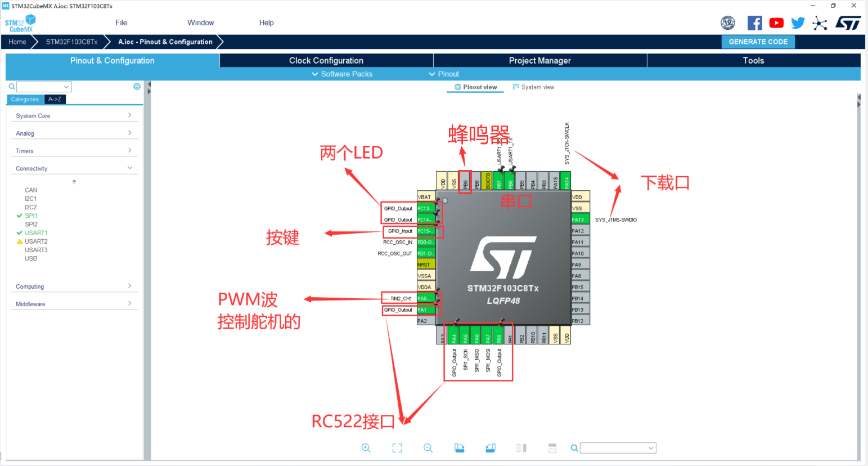
Task: Select USB in Connectivity list
Action: tap(31, 258)
